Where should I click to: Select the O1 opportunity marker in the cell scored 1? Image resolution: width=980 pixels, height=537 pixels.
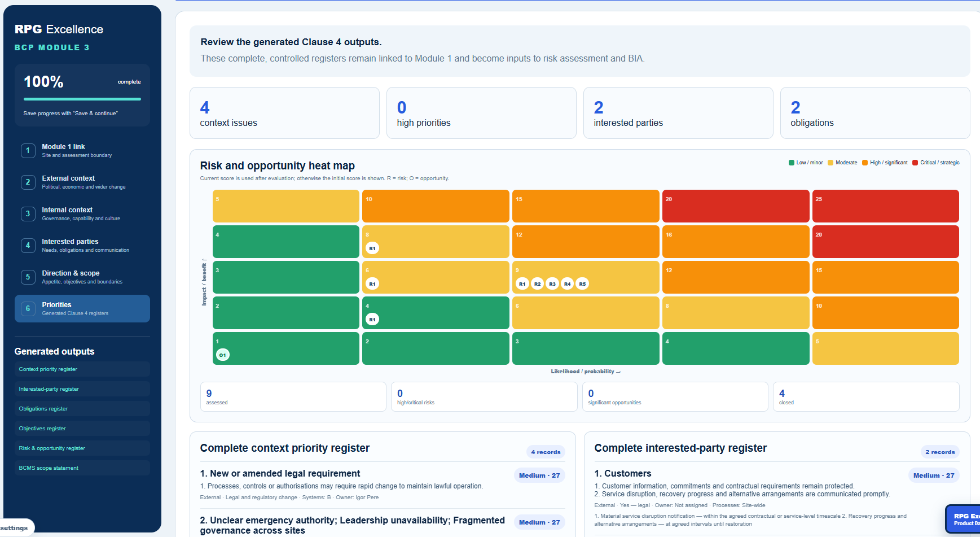click(x=223, y=355)
